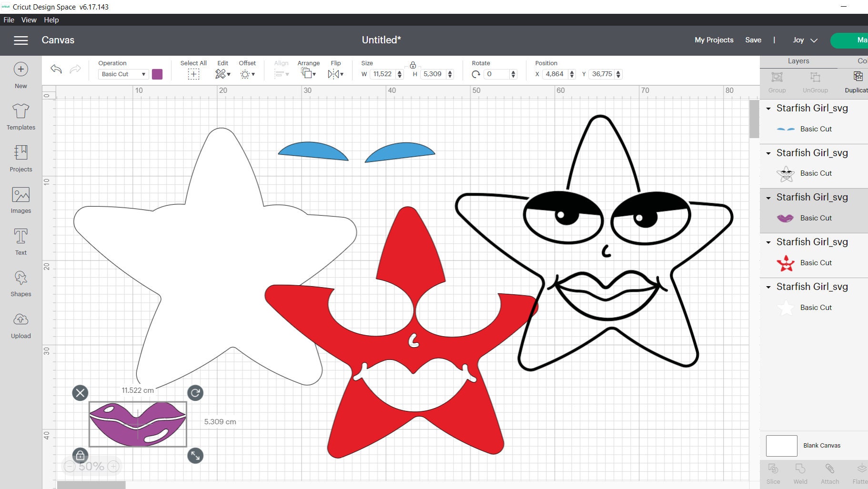Select the Weld tool
The image size is (868, 489).
coord(800,470)
